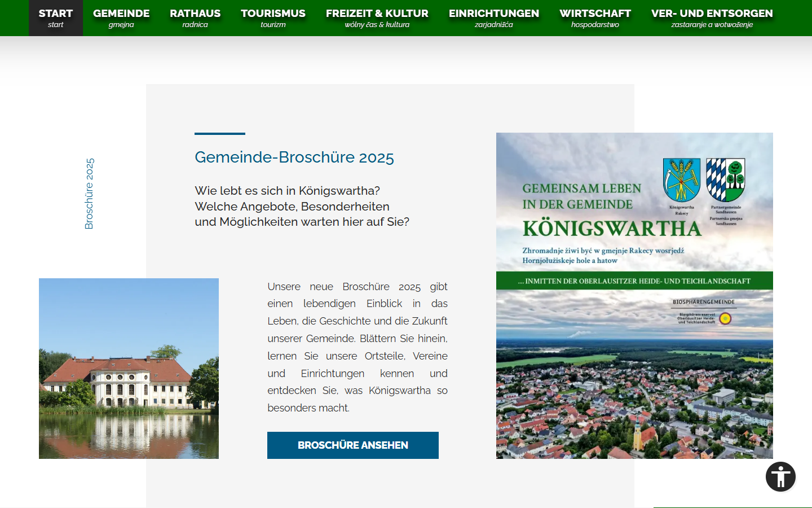Open the castle by the pond photo

pyautogui.click(x=129, y=368)
